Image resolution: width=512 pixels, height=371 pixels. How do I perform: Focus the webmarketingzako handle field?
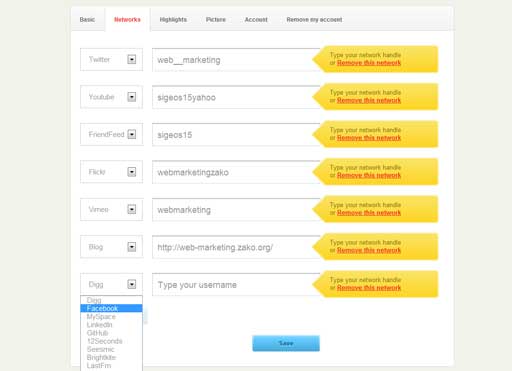click(236, 172)
